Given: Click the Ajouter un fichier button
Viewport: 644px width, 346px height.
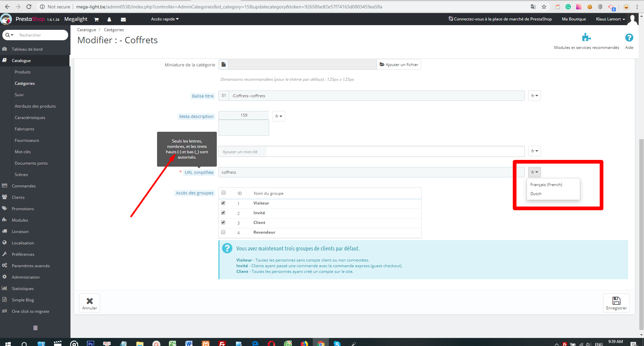Looking at the screenshot, I should (399, 65).
